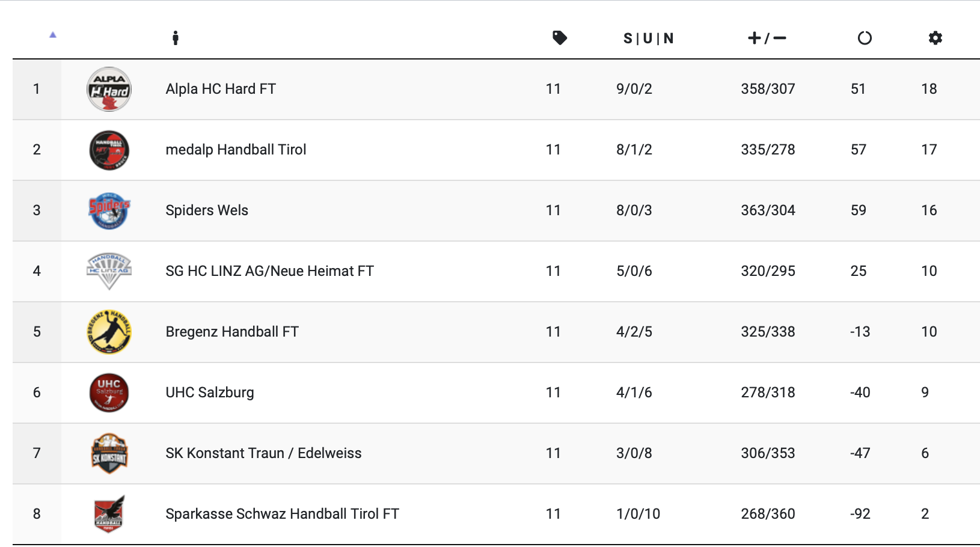The width and height of the screenshot is (980, 547).
Task: Click the UHC Salzburg logo
Action: pyautogui.click(x=109, y=393)
